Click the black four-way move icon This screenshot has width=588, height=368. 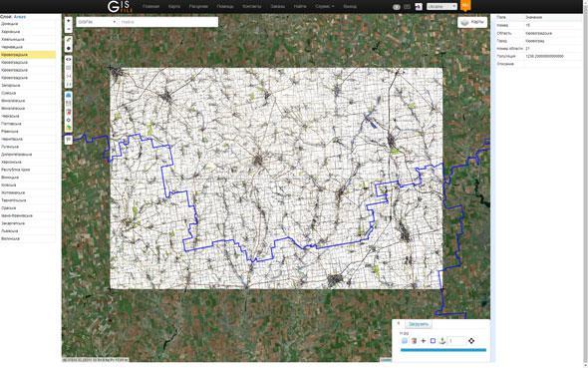pyautogui.click(x=471, y=341)
